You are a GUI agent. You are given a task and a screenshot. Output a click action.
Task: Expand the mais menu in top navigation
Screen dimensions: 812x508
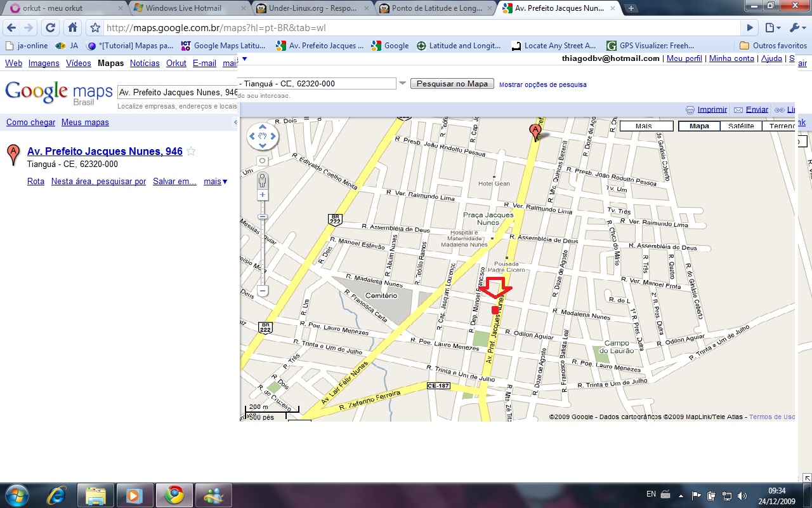[230, 63]
